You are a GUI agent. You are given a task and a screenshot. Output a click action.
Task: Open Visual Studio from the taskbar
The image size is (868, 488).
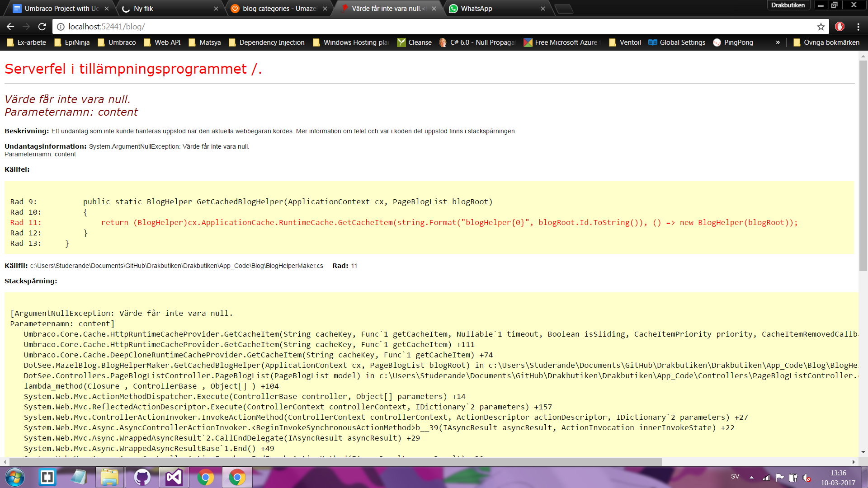click(x=174, y=477)
